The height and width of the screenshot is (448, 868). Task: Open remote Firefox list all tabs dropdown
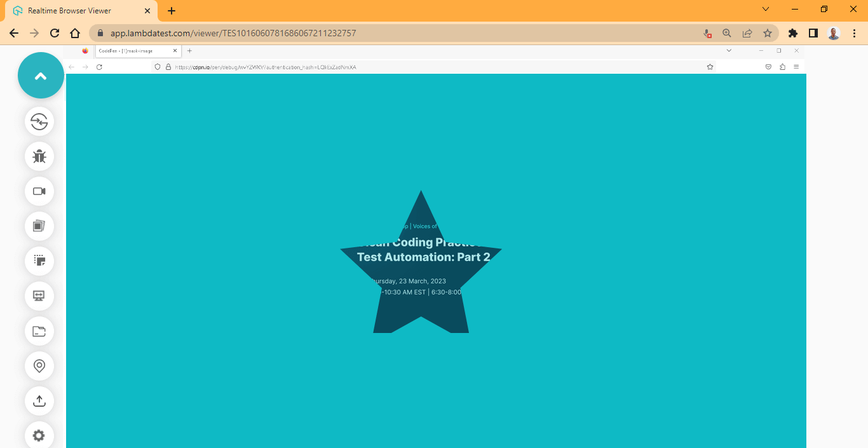click(x=729, y=50)
